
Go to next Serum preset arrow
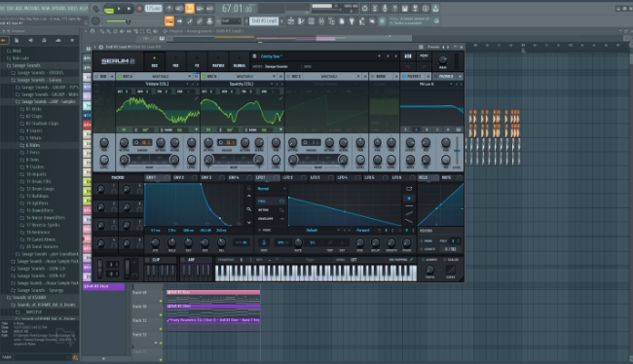coord(395,56)
